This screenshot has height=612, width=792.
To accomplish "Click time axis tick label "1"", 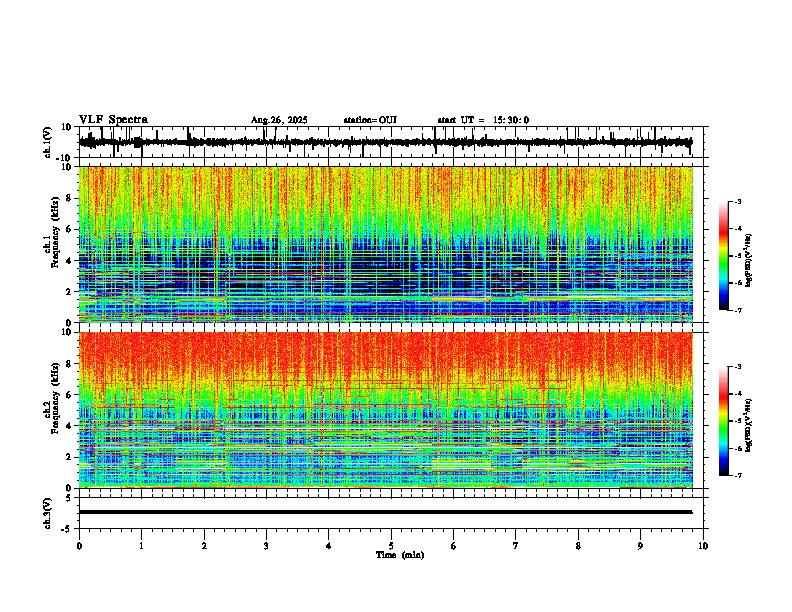I will 141,546.
